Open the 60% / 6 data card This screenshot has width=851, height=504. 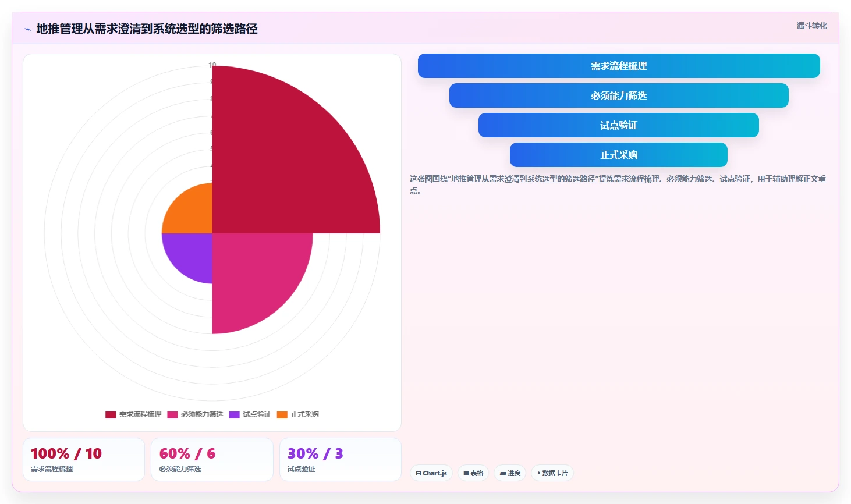pos(212,459)
